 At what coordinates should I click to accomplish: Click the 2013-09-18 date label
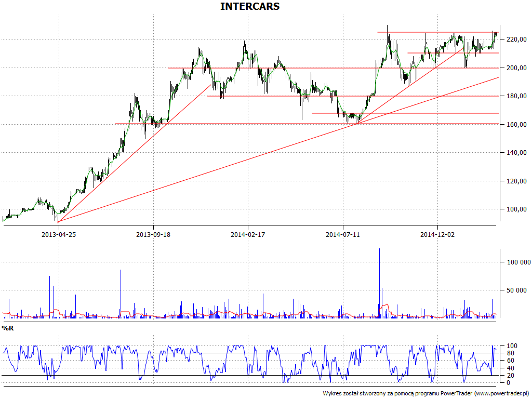click(x=153, y=234)
